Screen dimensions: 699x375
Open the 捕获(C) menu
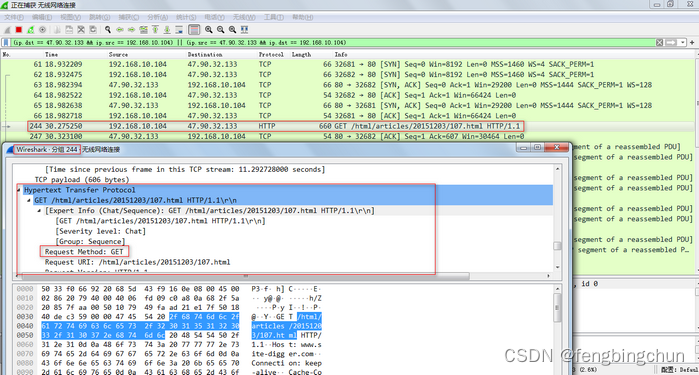tap(128, 17)
